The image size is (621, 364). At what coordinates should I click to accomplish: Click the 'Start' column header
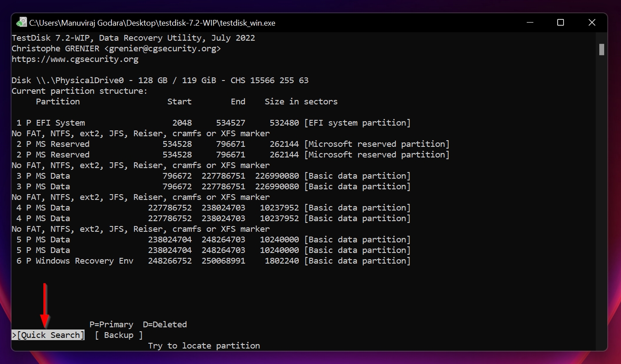(179, 102)
